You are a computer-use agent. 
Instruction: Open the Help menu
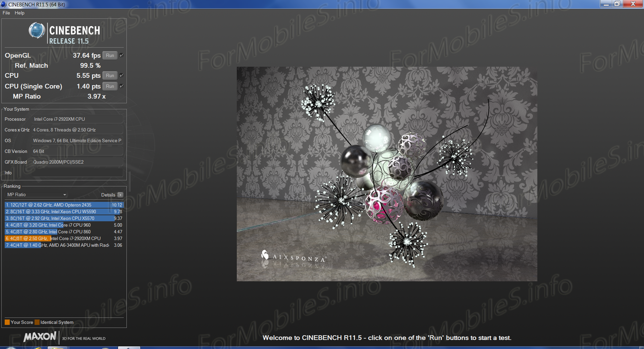tap(19, 13)
